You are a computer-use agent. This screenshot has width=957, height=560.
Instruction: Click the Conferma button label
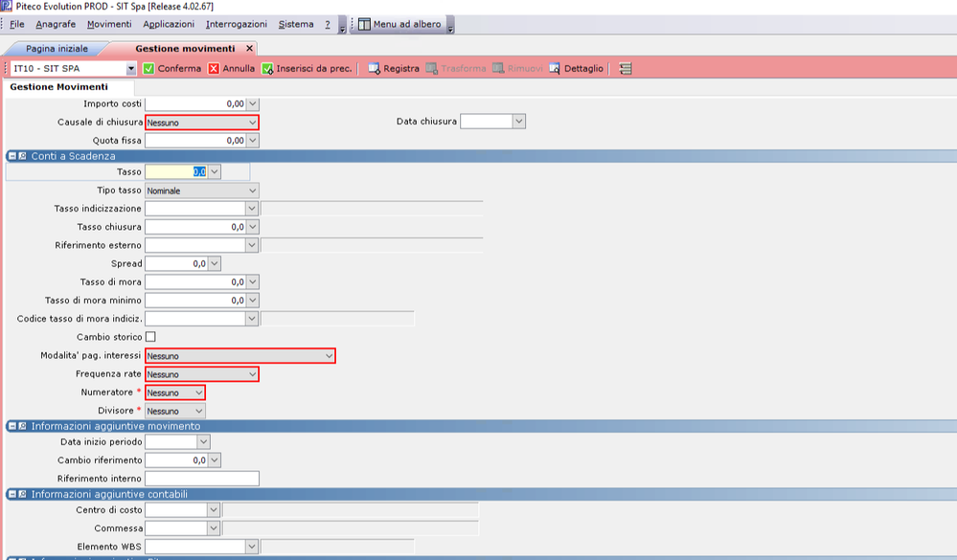pos(179,69)
